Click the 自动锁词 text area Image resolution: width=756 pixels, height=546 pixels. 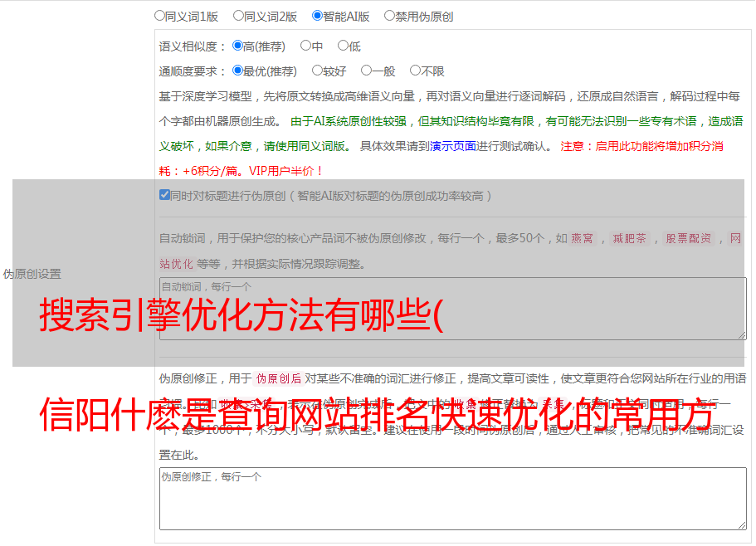453,309
